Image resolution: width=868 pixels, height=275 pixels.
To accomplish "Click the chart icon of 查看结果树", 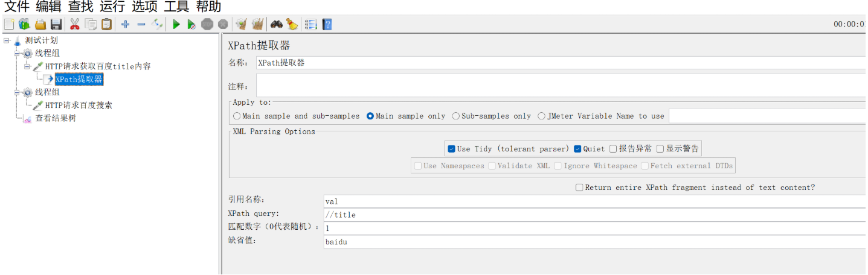I will (28, 118).
